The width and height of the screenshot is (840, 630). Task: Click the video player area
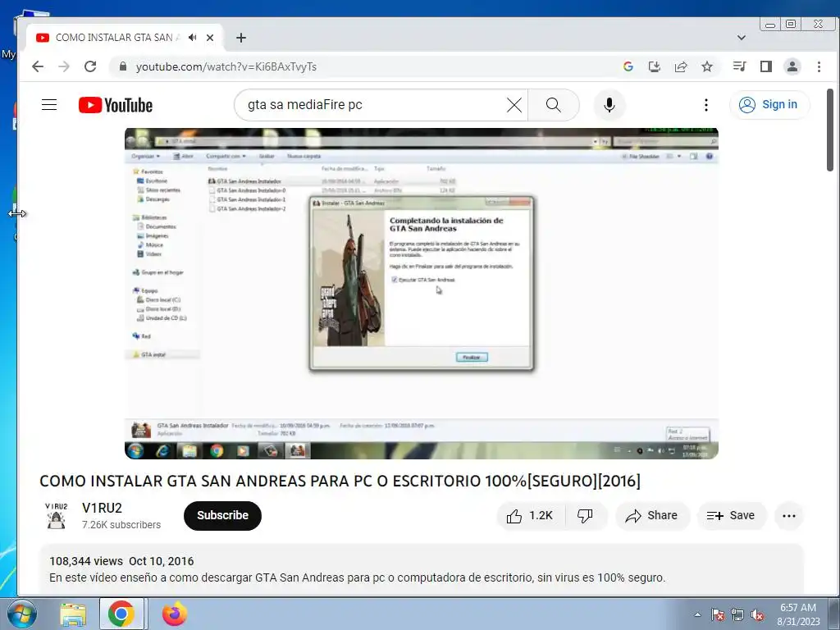coord(421,293)
